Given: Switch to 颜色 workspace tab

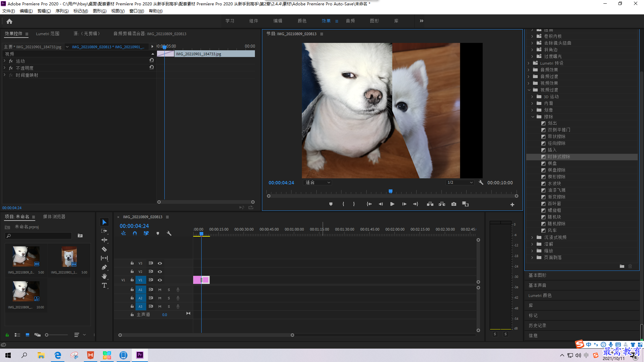Looking at the screenshot, I should 302,21.
